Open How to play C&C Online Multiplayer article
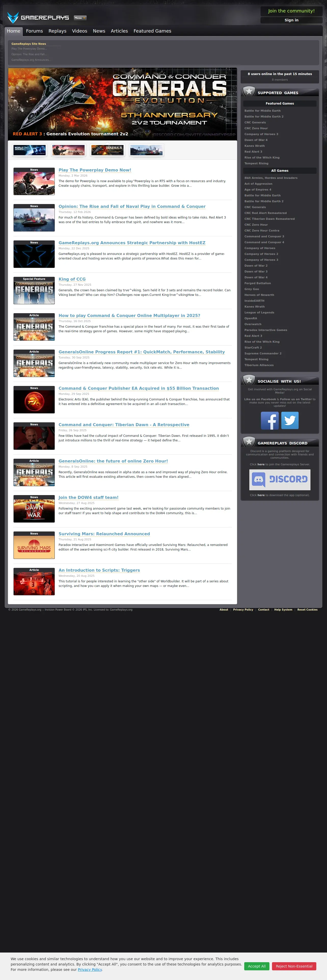The height and width of the screenshot is (980, 327). [x=129, y=315]
